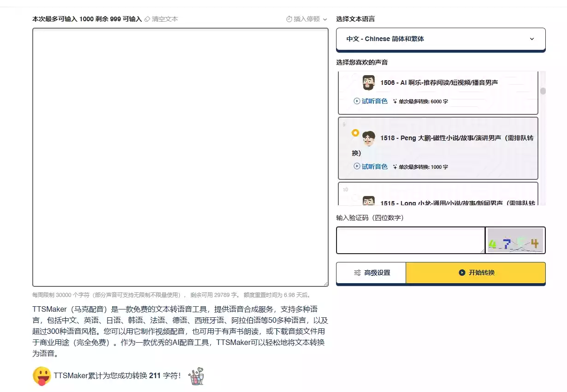Click 清空文本 to clear the text
The height and width of the screenshot is (392, 567).
pos(166,19)
